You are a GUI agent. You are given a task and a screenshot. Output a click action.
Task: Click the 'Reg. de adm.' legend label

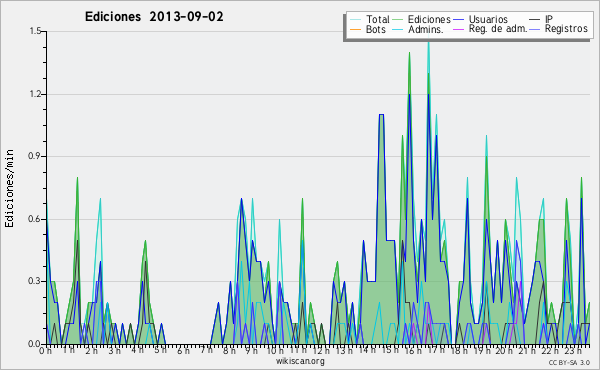click(498, 29)
